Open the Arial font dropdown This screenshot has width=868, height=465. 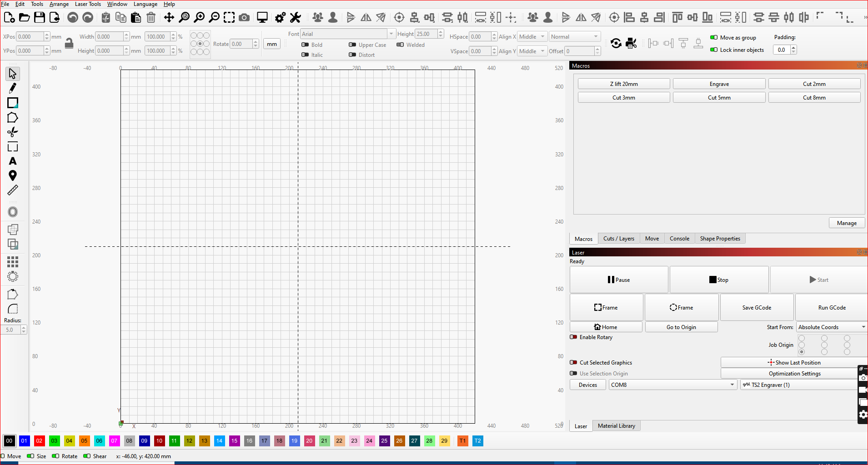tap(347, 34)
